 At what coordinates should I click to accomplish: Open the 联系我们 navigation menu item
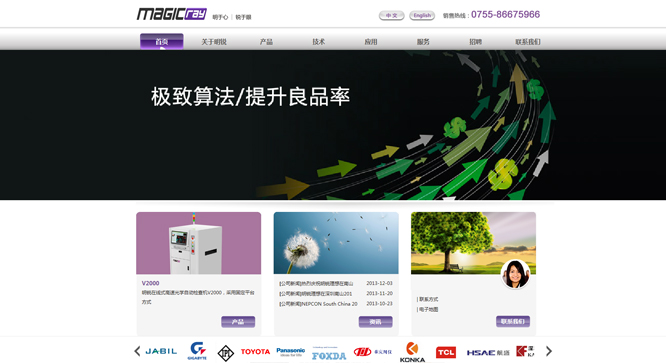click(x=528, y=42)
